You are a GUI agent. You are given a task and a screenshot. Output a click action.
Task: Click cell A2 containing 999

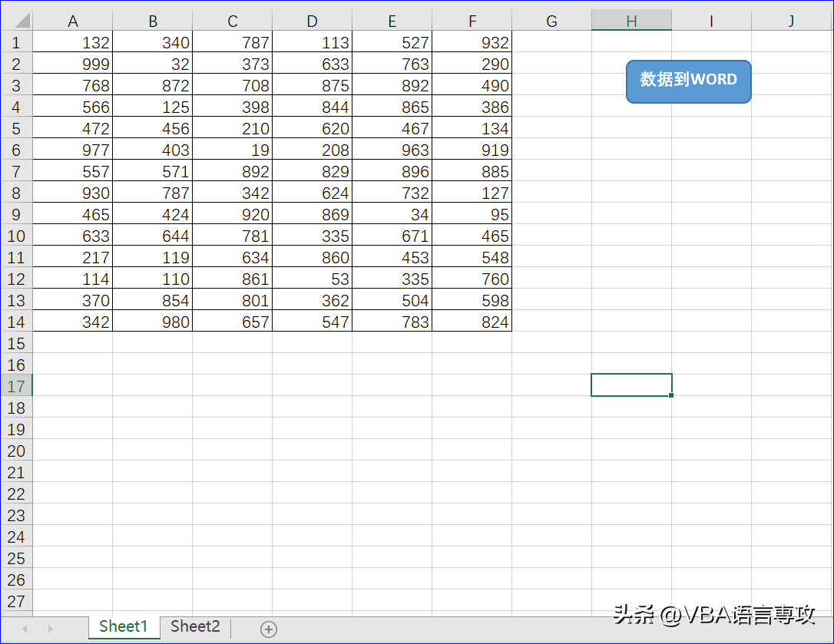point(73,64)
